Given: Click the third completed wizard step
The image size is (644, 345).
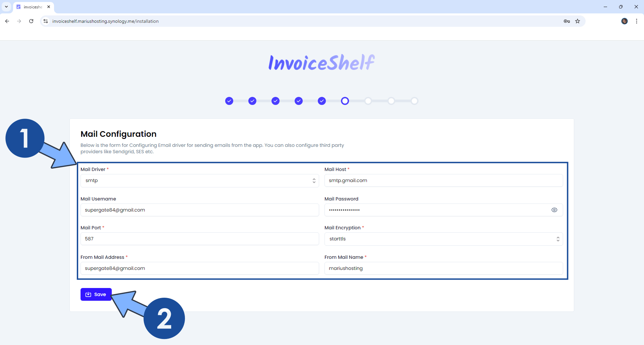Looking at the screenshot, I should point(276,101).
